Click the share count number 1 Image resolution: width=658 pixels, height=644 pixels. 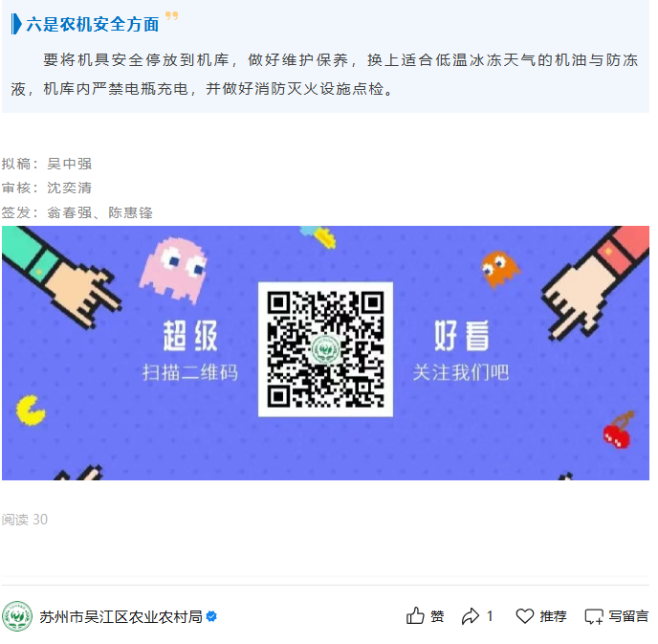(490, 616)
